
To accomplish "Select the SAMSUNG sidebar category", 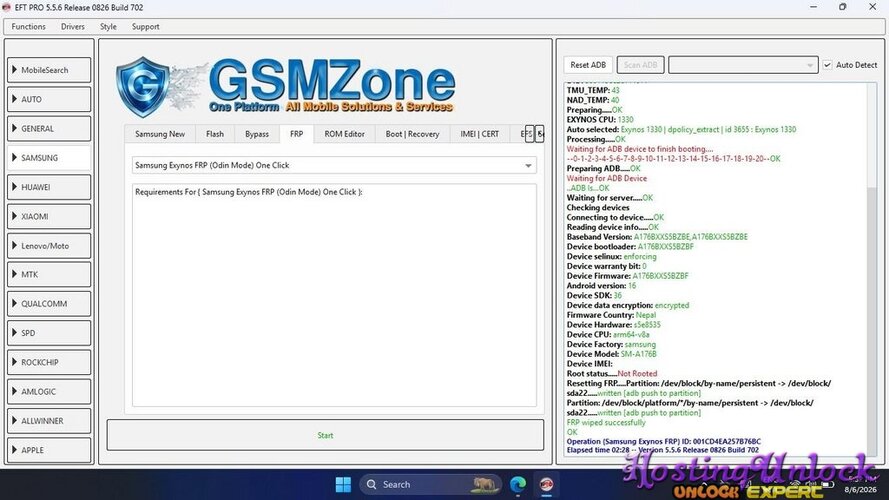I will tap(49, 158).
